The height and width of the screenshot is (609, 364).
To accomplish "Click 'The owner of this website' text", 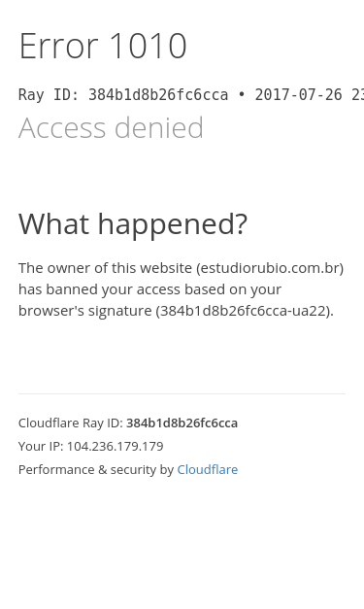I will pyautogui.click(x=105, y=268).
